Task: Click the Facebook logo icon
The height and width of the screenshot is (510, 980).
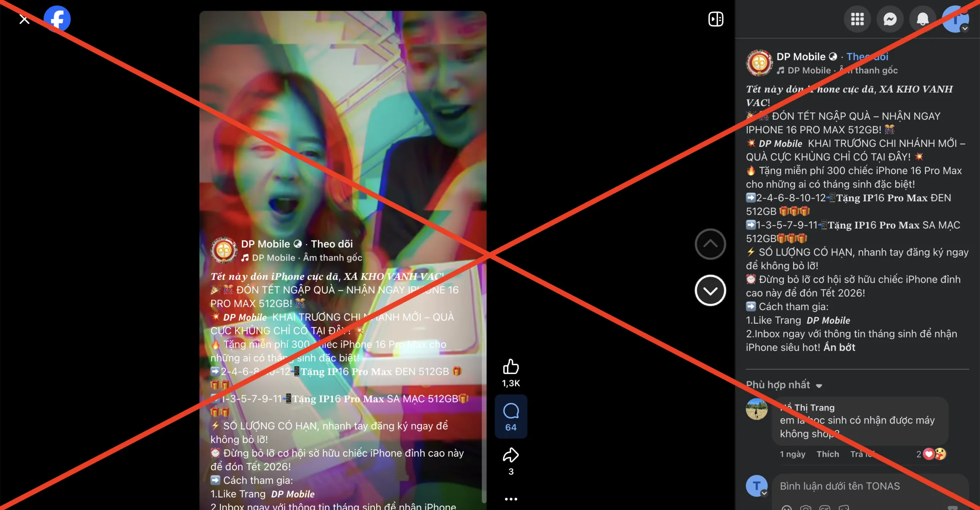Action: (x=57, y=19)
